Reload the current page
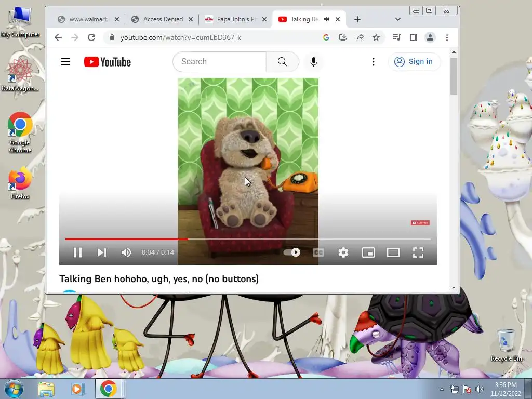The height and width of the screenshot is (399, 532). (x=91, y=37)
